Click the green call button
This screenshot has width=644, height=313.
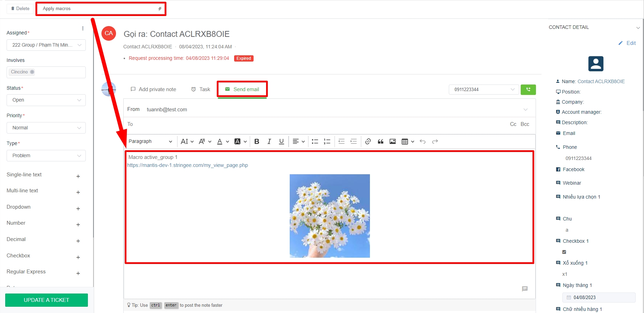coord(528,90)
